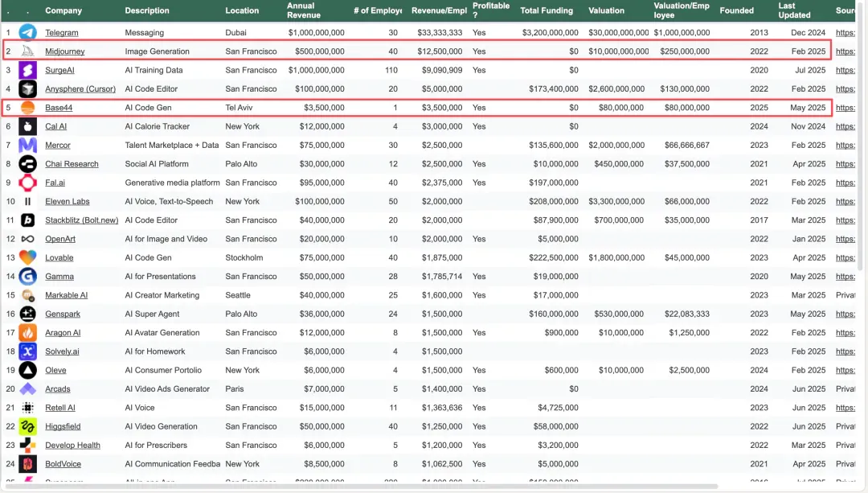Click the BoldVoice red logo icon
The width and height of the screenshot is (868, 493).
point(27,464)
